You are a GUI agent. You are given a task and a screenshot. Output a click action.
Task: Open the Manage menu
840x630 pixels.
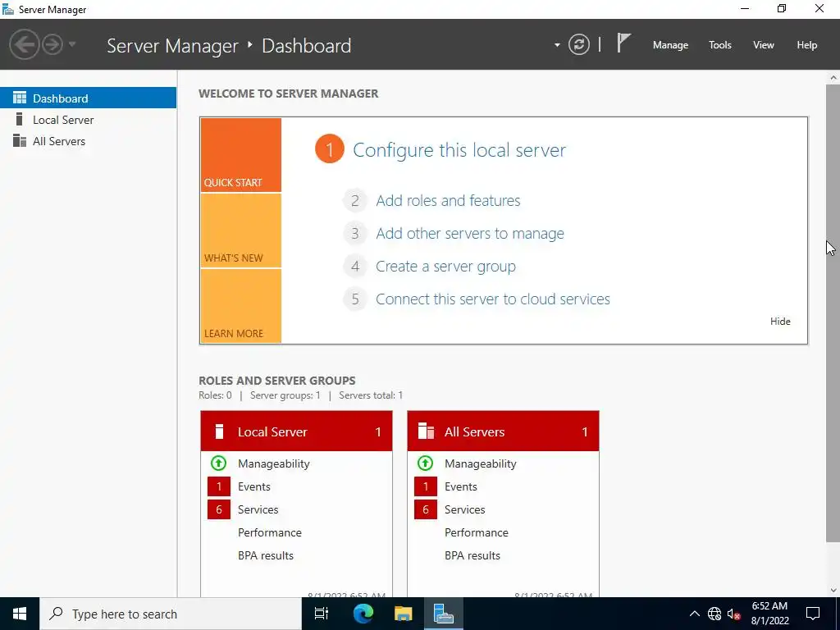point(670,45)
